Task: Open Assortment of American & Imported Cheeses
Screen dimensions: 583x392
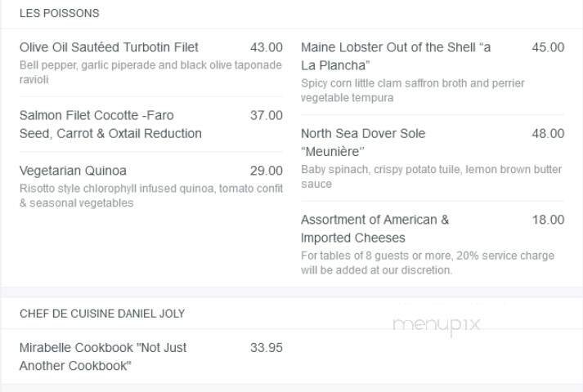Action: [374, 229]
